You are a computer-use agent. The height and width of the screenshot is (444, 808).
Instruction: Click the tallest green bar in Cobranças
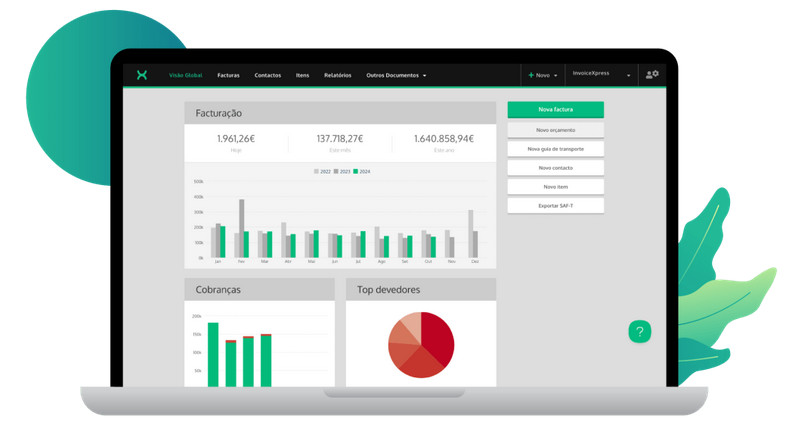212,353
